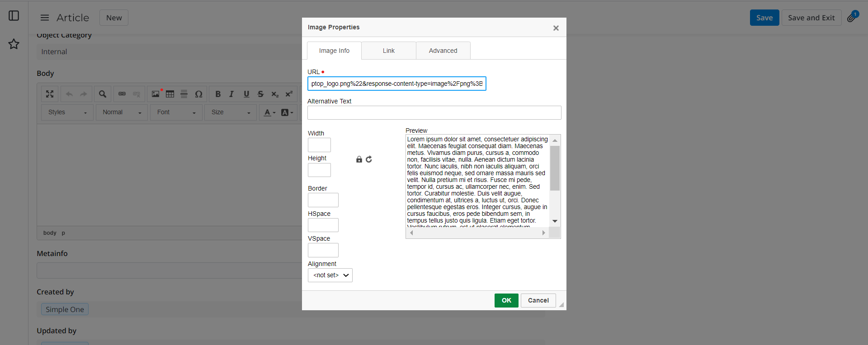The height and width of the screenshot is (345, 868).
Task: Open the attachments paperclip icon
Action: tap(852, 17)
